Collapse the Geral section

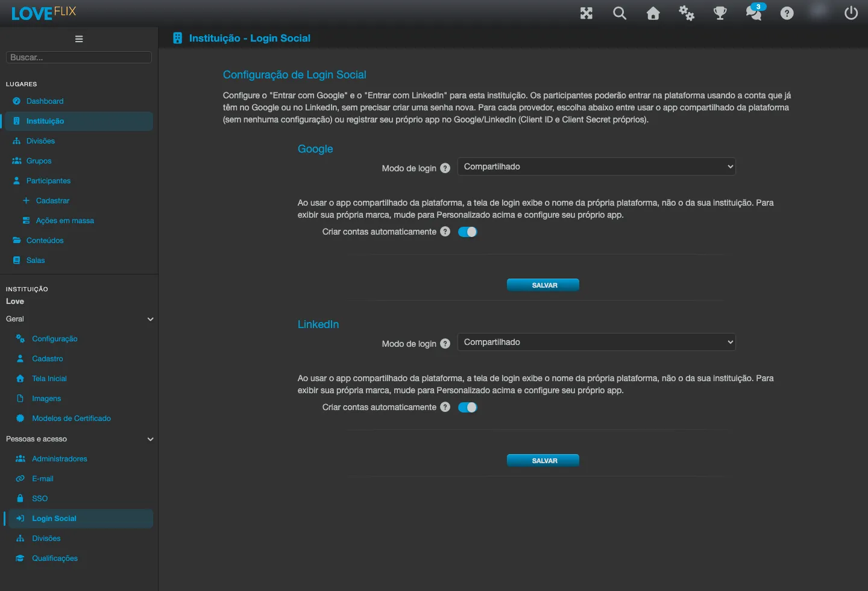pos(79,319)
